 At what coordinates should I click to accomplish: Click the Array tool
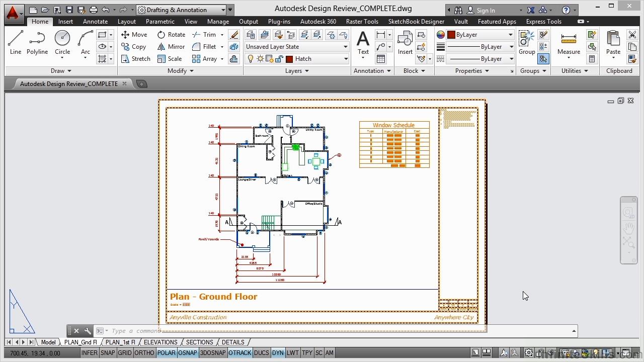(x=204, y=59)
